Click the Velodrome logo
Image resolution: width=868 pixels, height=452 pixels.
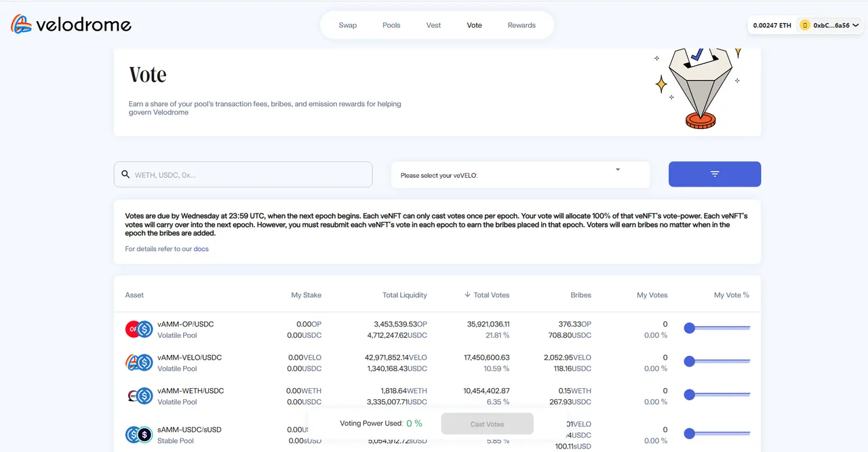point(71,25)
